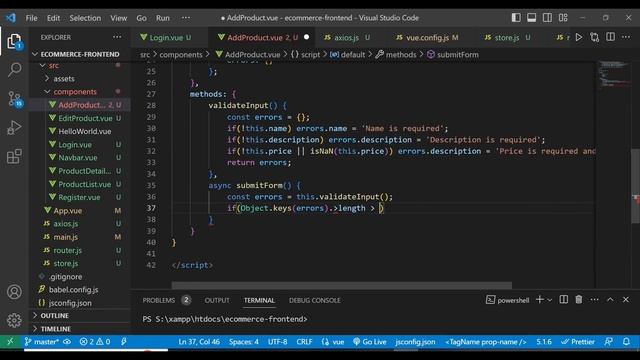The width and height of the screenshot is (640, 360).
Task: Kill terminal trash icon
Action: point(579,300)
